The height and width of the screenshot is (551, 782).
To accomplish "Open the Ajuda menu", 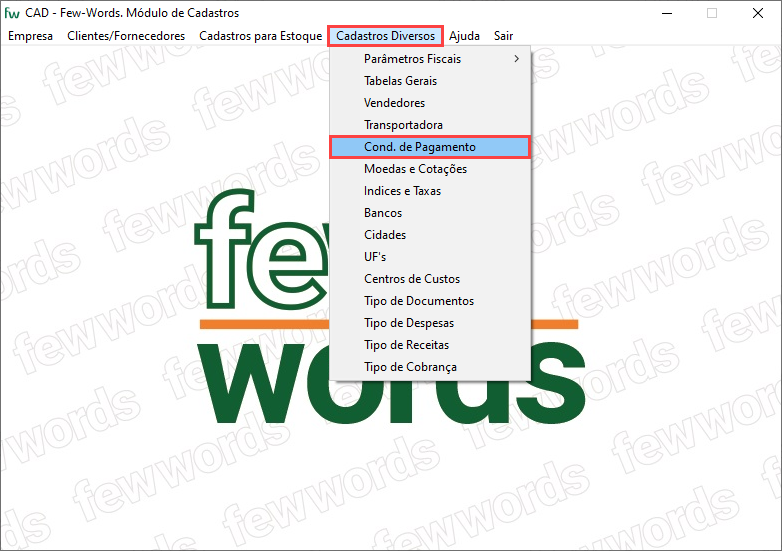I will 464,36.
